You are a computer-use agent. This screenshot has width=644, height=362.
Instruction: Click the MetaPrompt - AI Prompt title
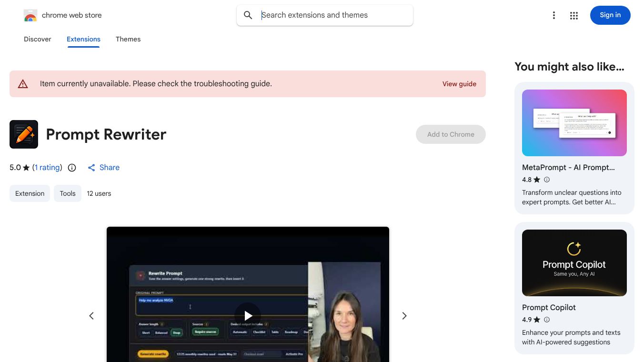[568, 168]
